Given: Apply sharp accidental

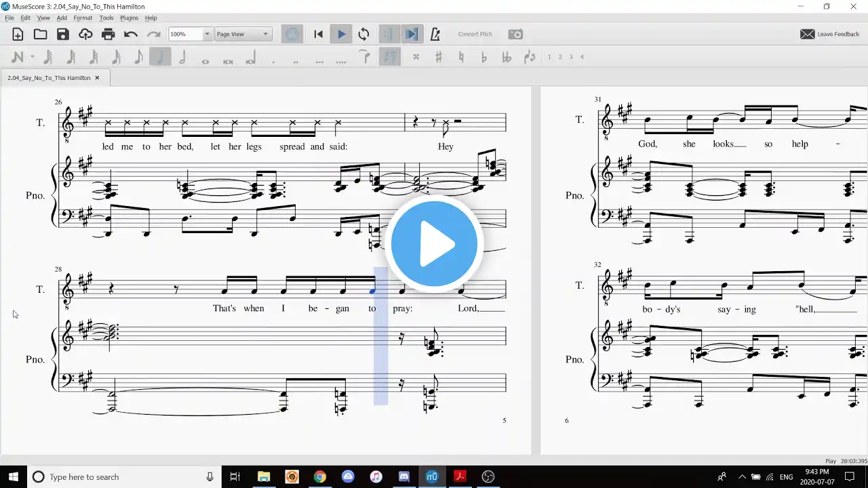Looking at the screenshot, I should click(x=438, y=58).
